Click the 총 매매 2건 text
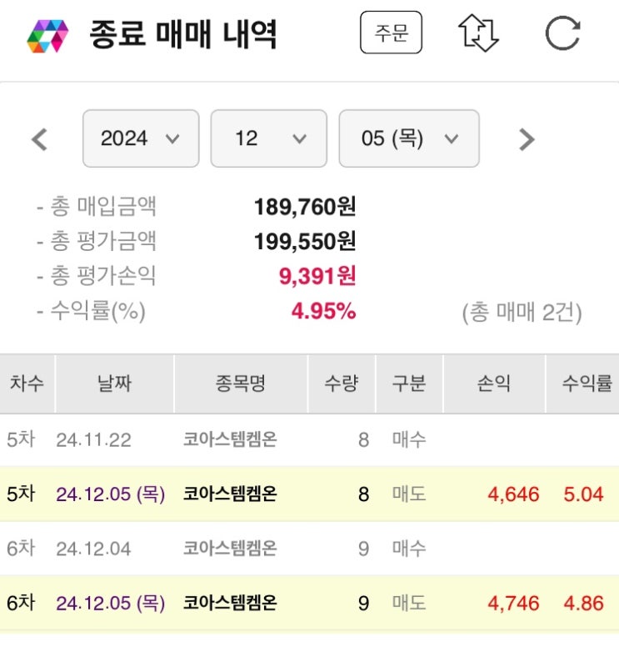Screen dimensions: 619x672 (x=522, y=313)
